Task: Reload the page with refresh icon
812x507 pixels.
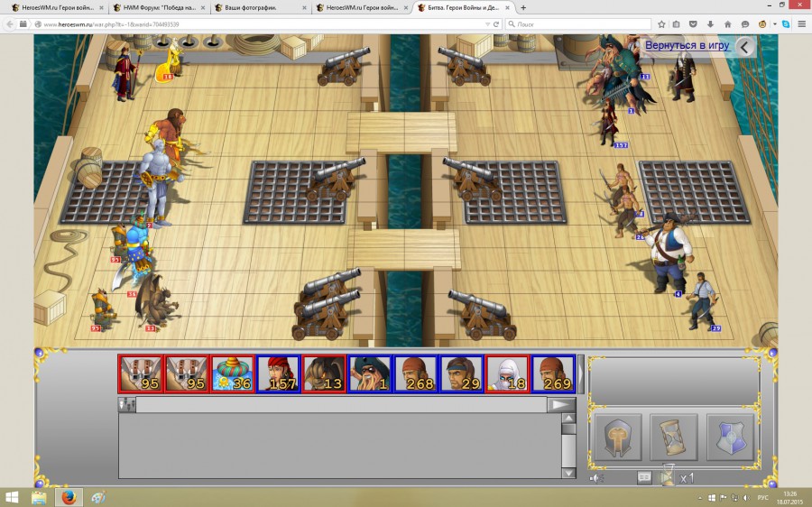Action: 496,24
